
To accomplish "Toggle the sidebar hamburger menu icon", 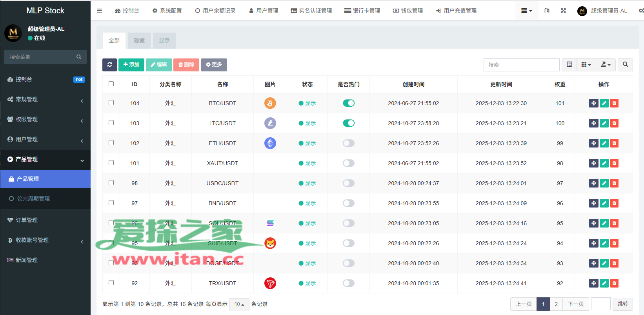I will (x=99, y=11).
